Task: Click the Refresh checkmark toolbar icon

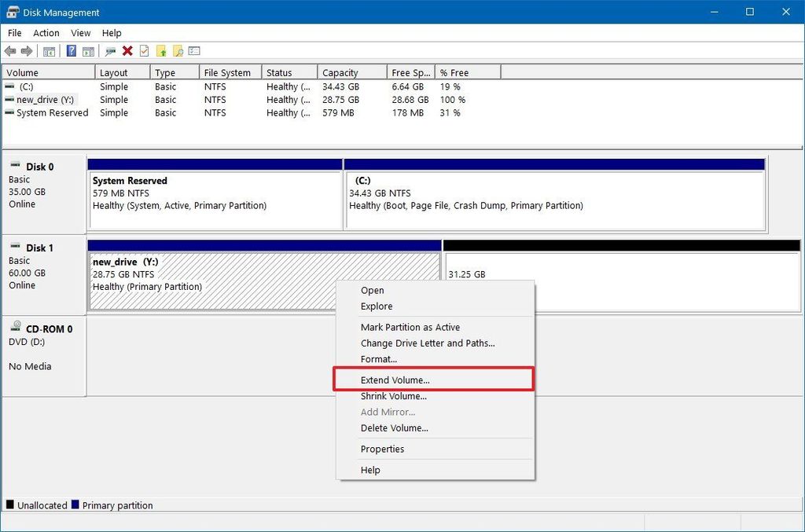Action: click(x=143, y=51)
